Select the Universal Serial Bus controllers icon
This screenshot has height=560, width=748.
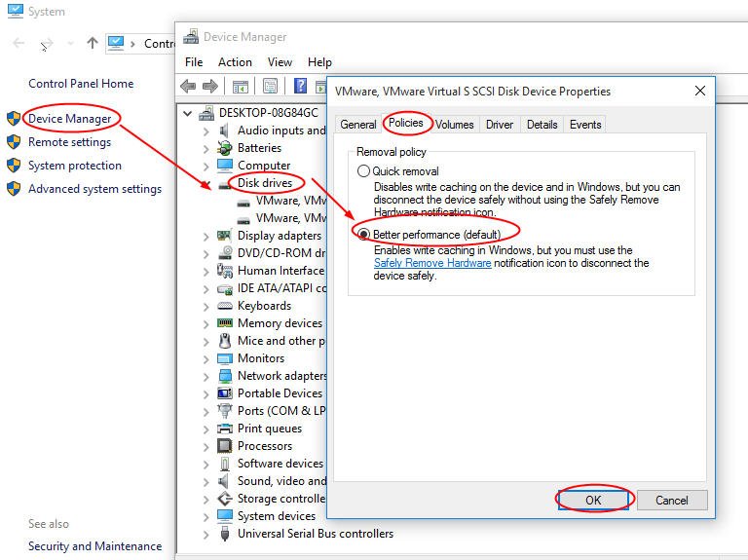coord(225,534)
